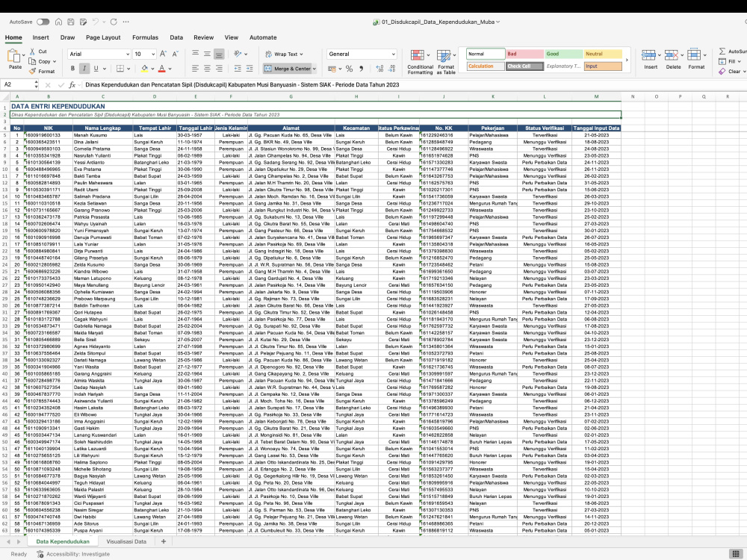This screenshot has width=747, height=560.
Task: Decrease font size with smaller A icon
Action: (x=176, y=55)
